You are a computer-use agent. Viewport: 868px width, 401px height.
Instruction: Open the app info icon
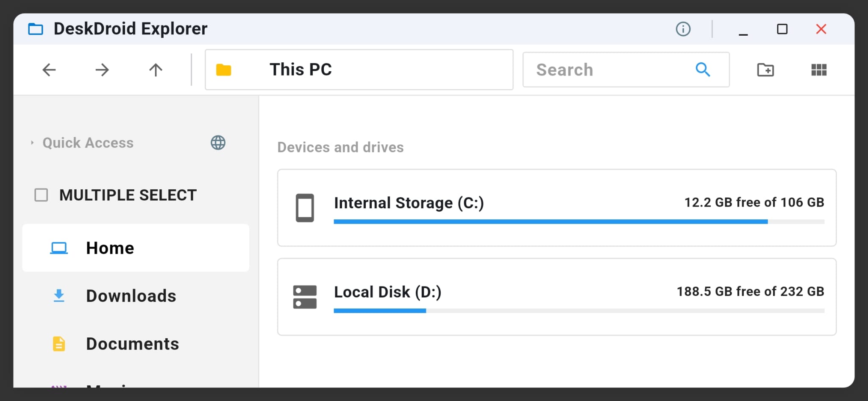coord(683,29)
